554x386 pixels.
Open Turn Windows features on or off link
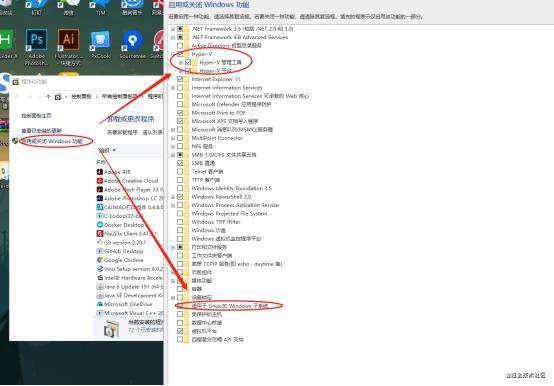tap(52, 141)
